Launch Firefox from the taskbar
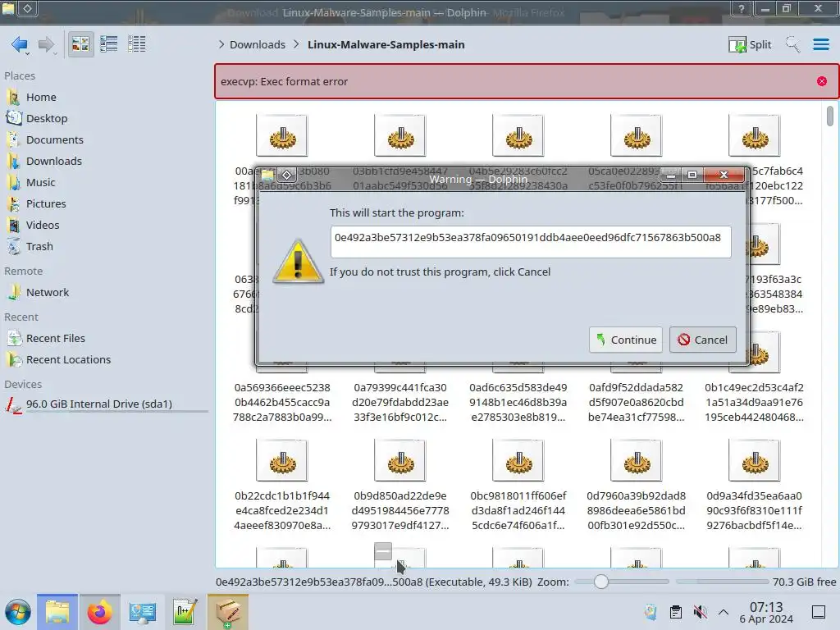This screenshot has width=840, height=630. click(99, 612)
